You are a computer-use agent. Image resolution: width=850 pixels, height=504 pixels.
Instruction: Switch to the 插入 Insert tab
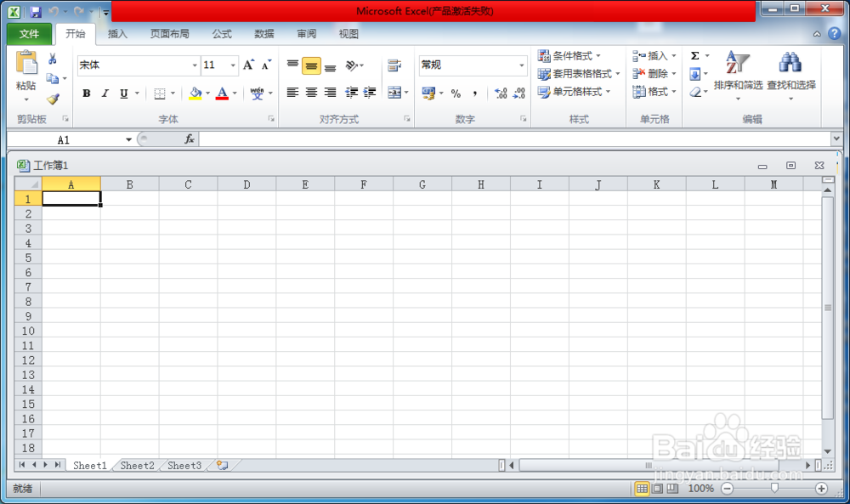pyautogui.click(x=117, y=34)
